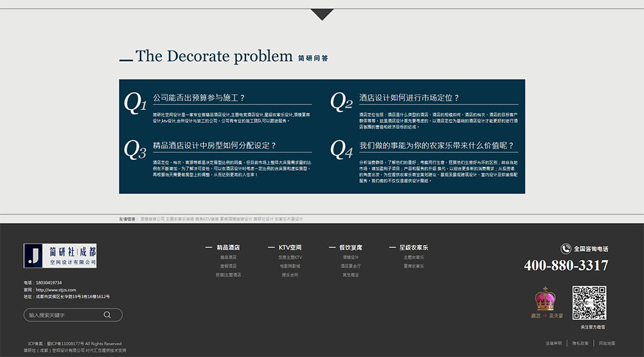Click the dark triangle arrow at the top
The image size is (644, 357).
click(322, 14)
